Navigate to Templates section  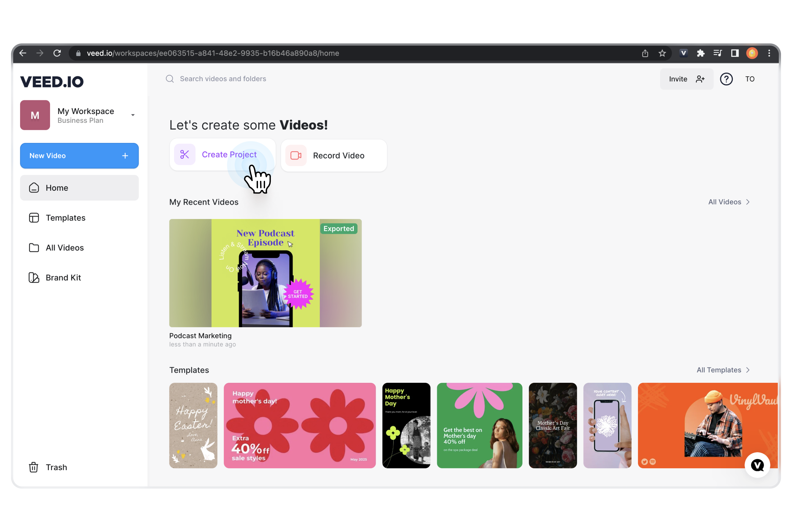click(x=65, y=218)
